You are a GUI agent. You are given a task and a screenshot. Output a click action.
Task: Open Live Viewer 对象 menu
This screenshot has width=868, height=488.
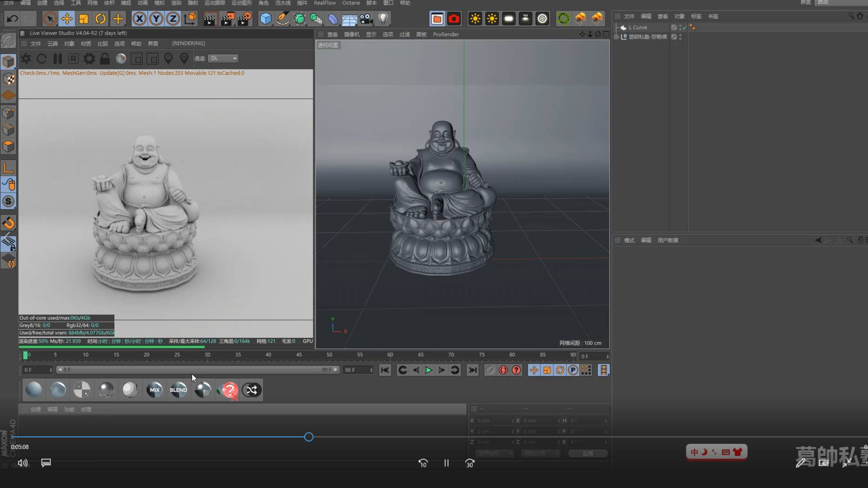69,43
